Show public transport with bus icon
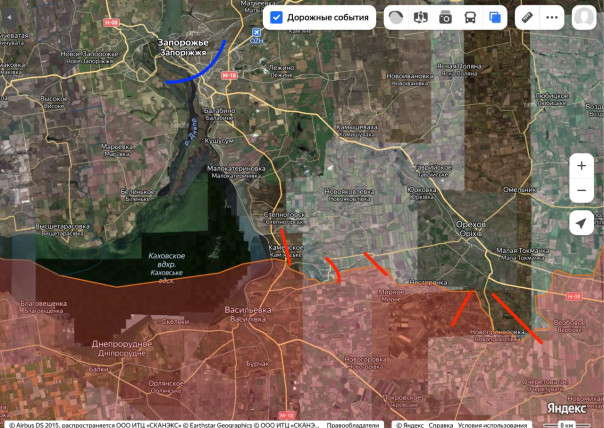 470,18
